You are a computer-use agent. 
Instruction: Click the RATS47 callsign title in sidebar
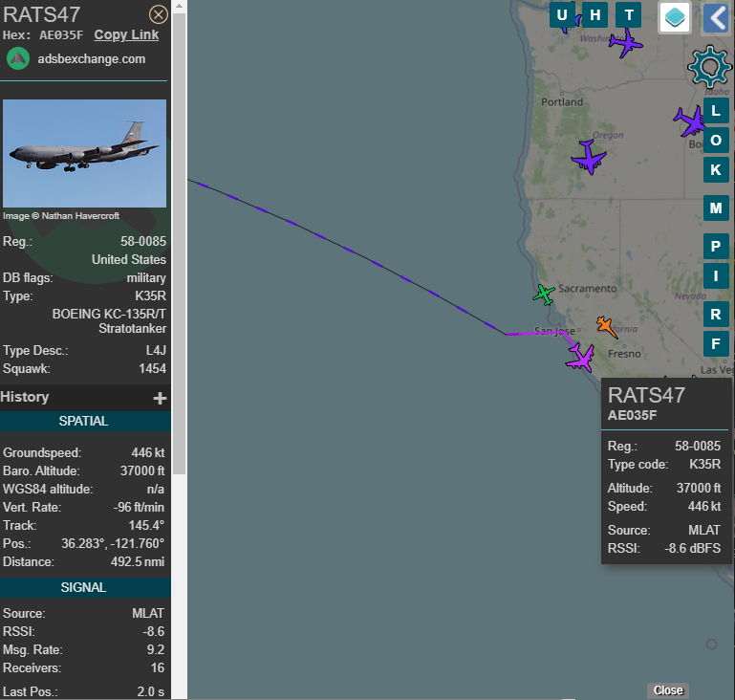(x=42, y=14)
